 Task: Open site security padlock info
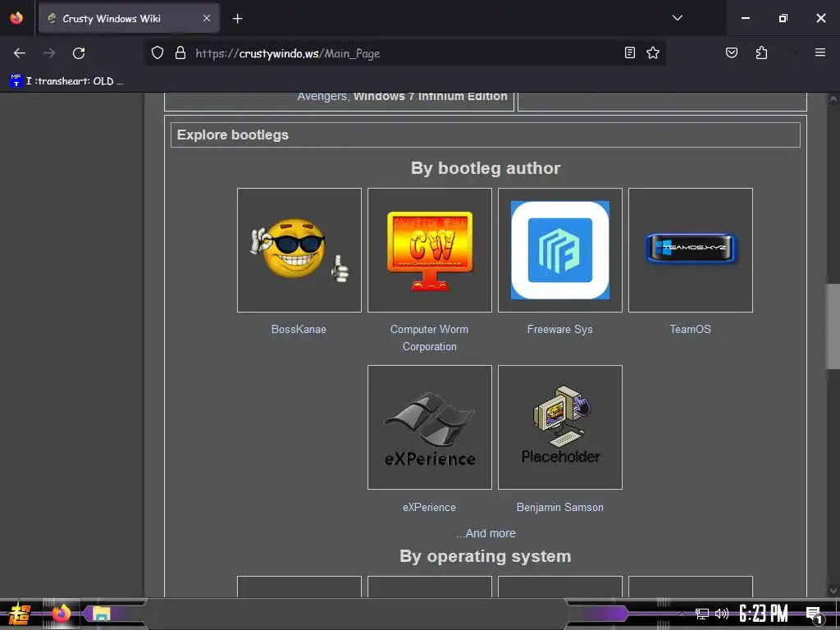point(180,53)
